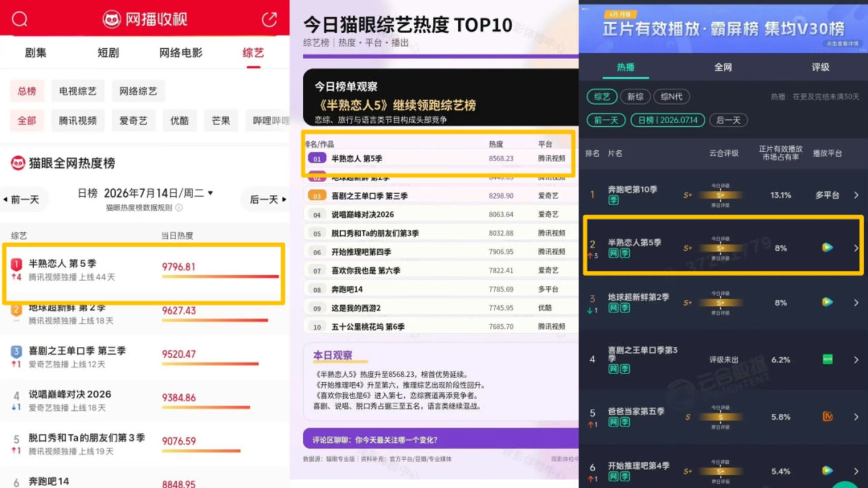Click platform icon in 地球超新鲜第2季 dark row
The width and height of the screenshot is (868, 488).
(828, 302)
